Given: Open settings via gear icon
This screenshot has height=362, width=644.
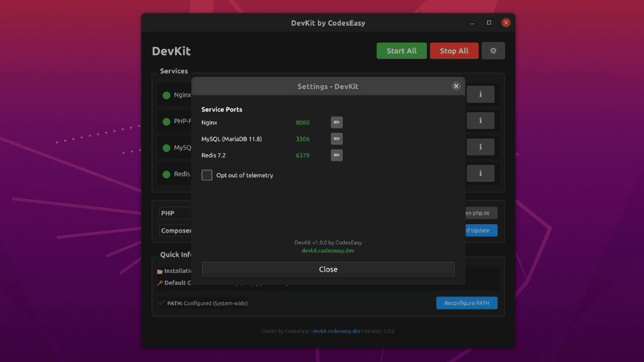Looking at the screenshot, I should point(493,51).
